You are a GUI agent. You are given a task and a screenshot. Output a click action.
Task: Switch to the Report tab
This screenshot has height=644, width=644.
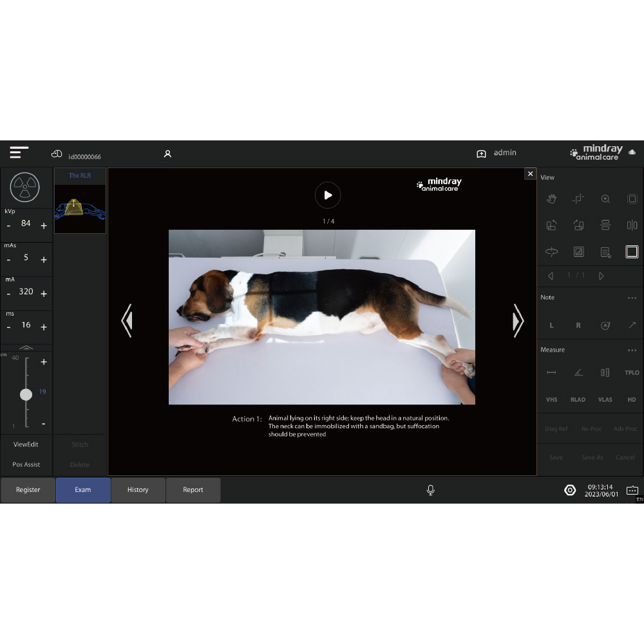click(193, 490)
